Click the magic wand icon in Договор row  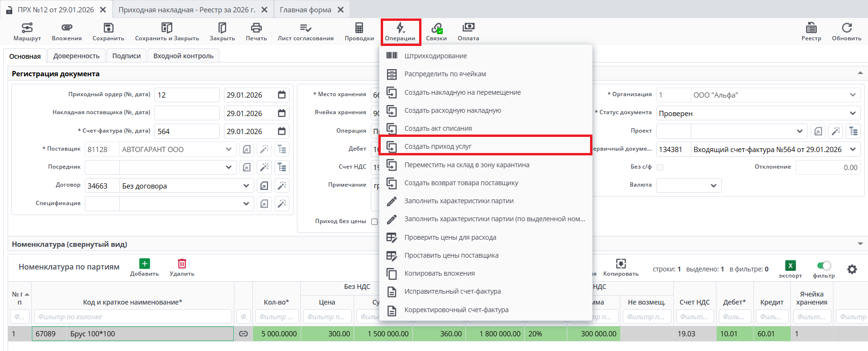[x=282, y=186]
